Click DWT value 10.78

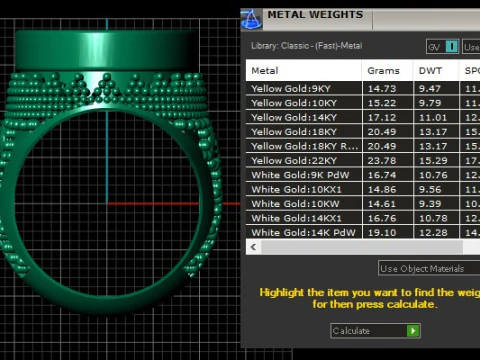point(433,218)
